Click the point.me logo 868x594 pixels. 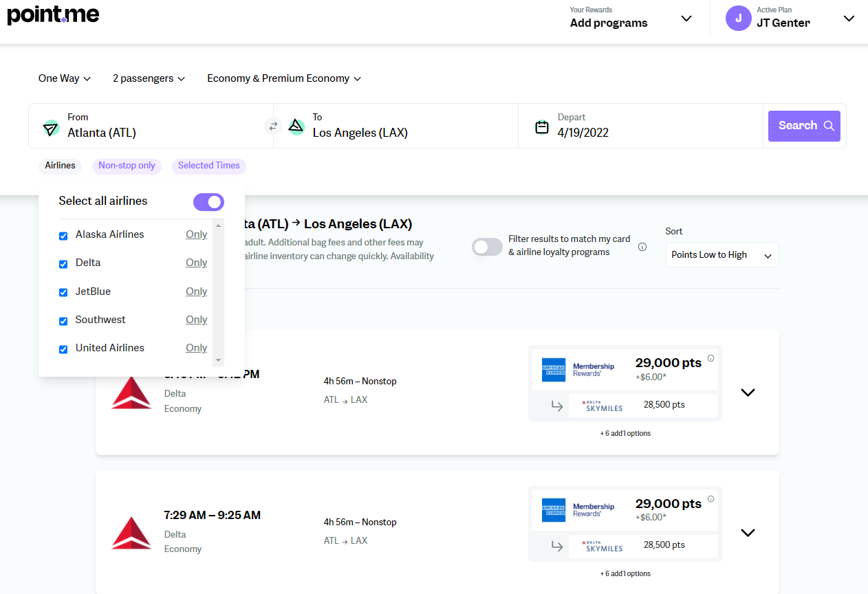[x=53, y=14]
